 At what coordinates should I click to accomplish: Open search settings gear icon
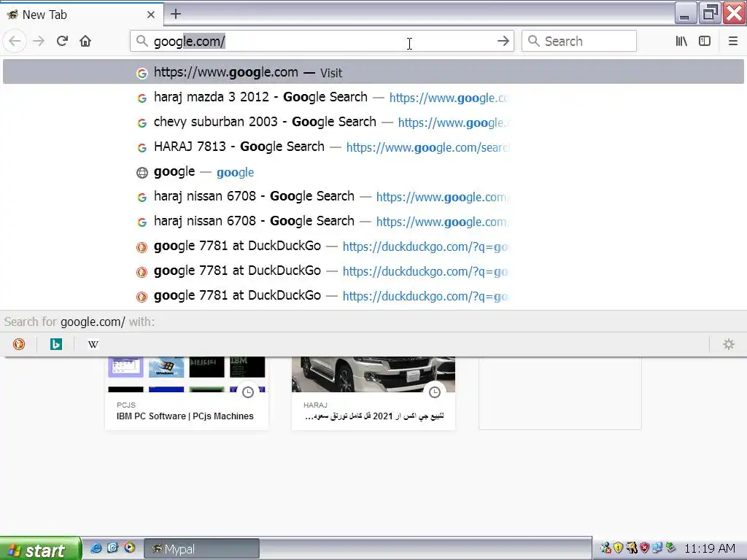click(x=729, y=344)
